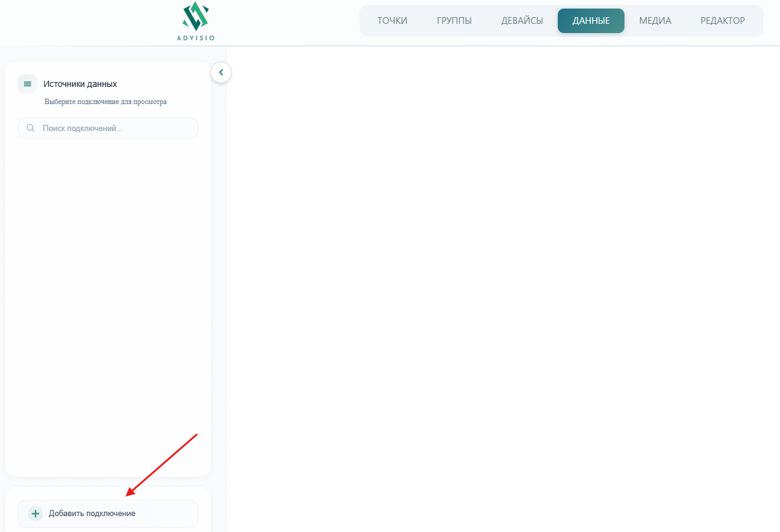Open the МЕДИА section
Screen dimensions: 780x532
point(655,21)
